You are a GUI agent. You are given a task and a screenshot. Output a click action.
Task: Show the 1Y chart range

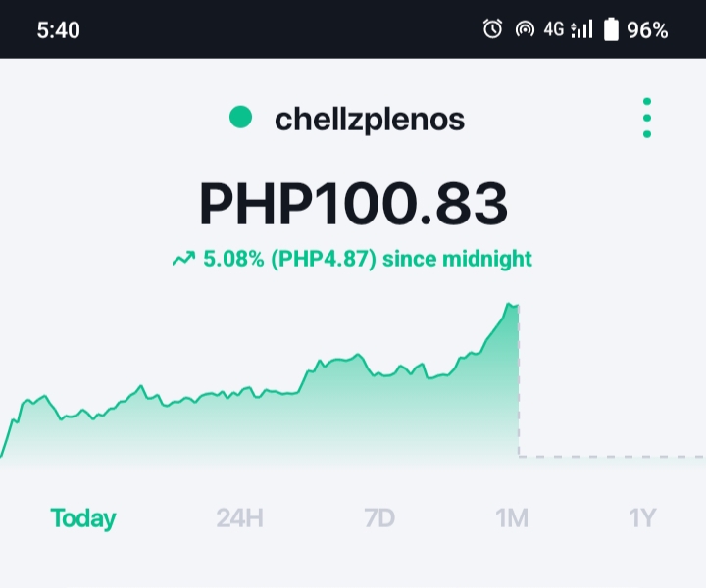coord(642,518)
